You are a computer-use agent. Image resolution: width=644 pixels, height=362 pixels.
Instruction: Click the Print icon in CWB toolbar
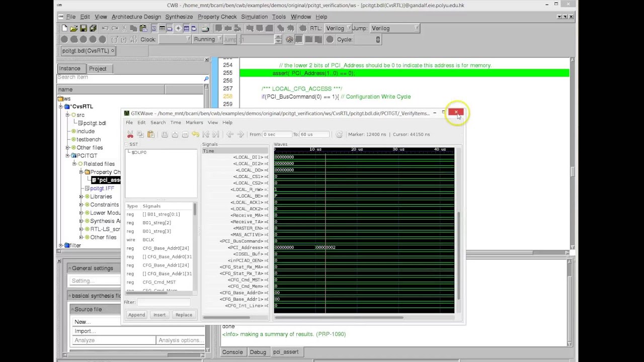coord(205,28)
